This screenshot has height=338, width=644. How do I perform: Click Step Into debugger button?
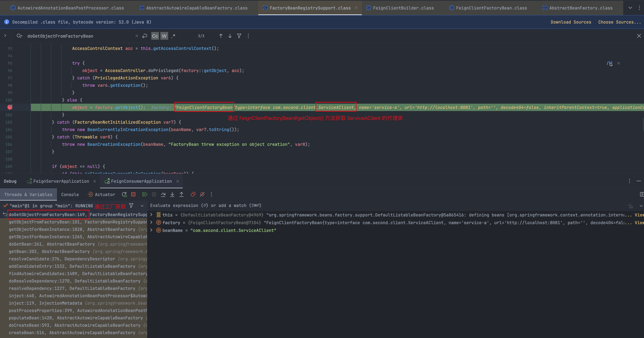point(172,194)
